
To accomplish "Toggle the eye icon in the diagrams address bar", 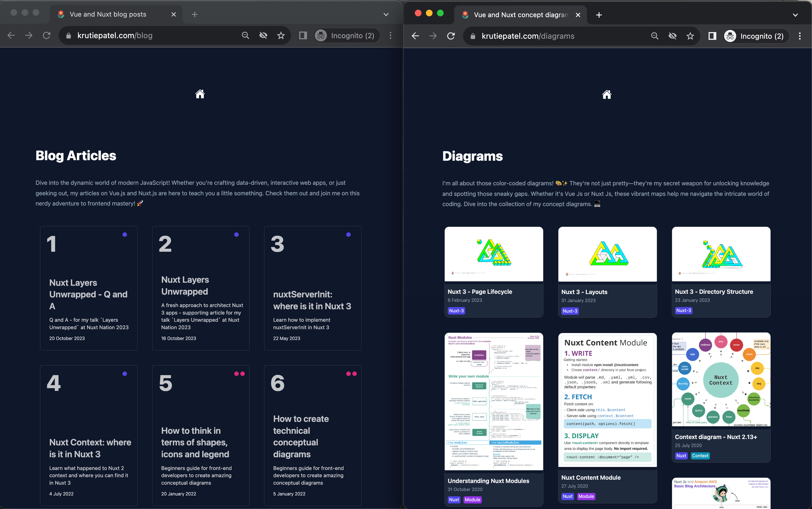I will pos(672,36).
